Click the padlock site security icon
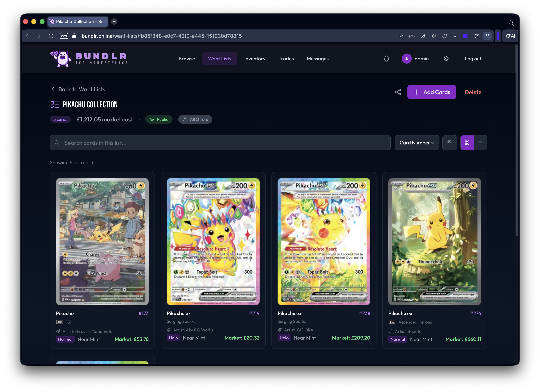Screen dimensions: 540x392 (x=74, y=36)
